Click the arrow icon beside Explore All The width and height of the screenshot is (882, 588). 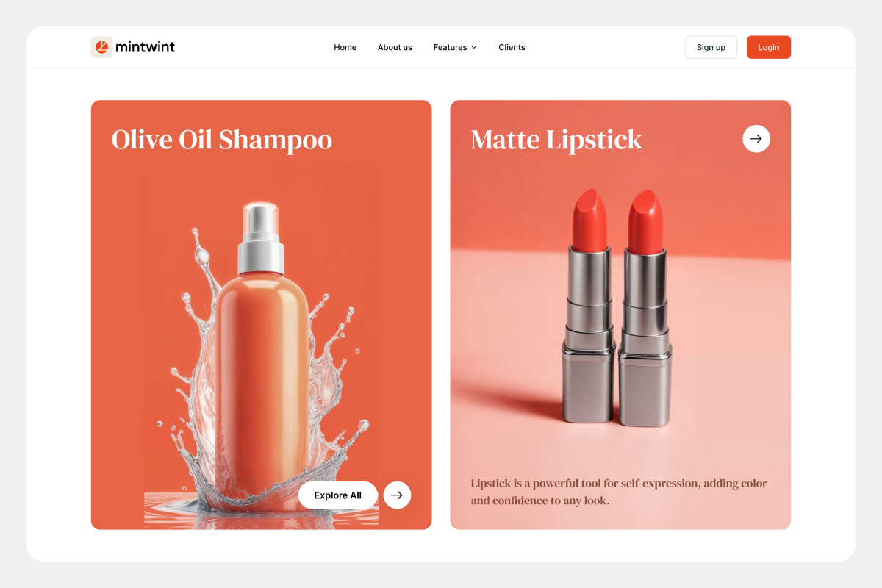pyautogui.click(x=397, y=495)
